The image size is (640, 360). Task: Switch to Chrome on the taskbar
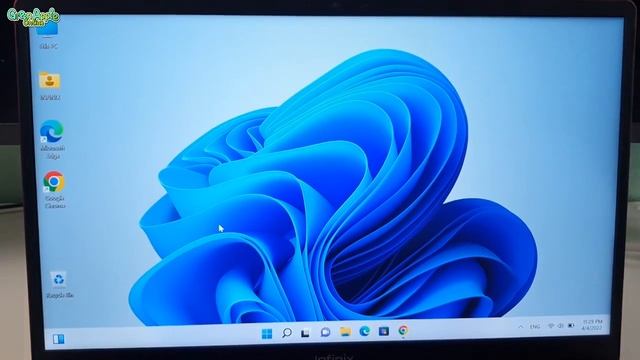pos(403,330)
